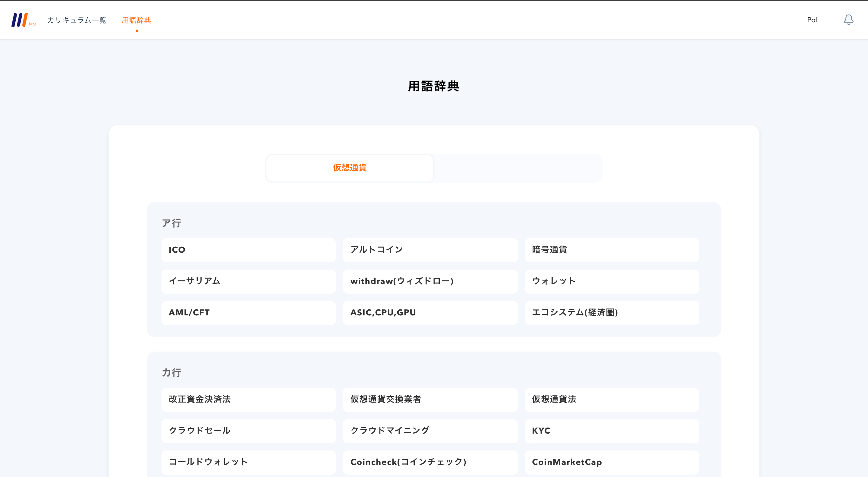Open the AML/CFT glossary entry
Image resolution: width=868 pixels, height=477 pixels.
[x=248, y=312]
